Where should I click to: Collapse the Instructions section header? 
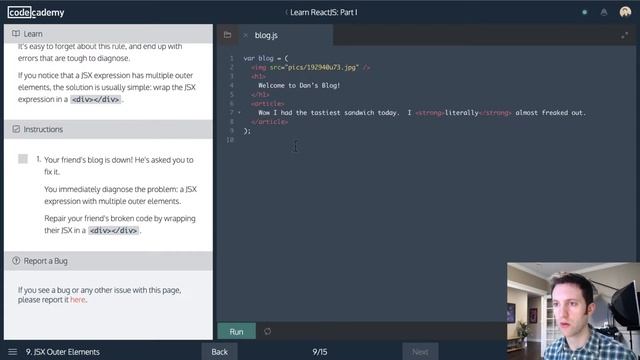[108, 129]
